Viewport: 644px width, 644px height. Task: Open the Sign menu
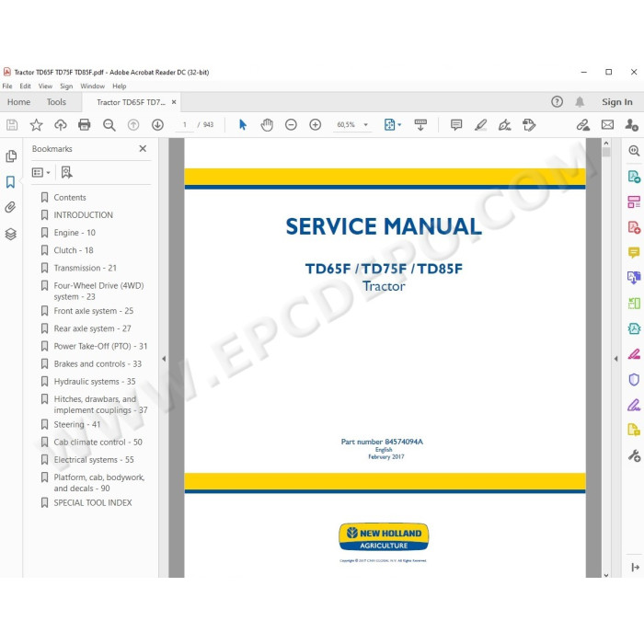[66, 86]
